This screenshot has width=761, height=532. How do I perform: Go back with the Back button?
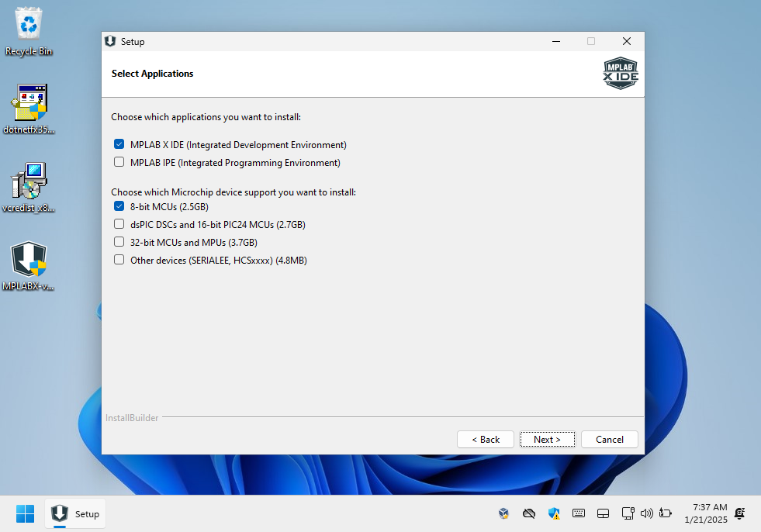pos(486,439)
